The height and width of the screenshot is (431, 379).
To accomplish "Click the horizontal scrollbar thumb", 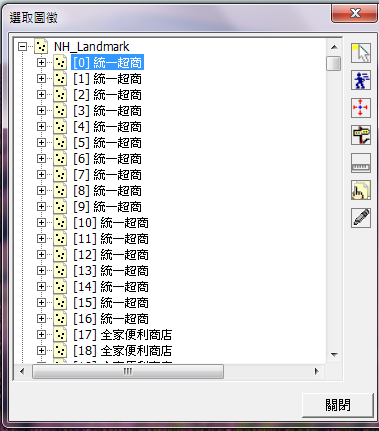I will (128, 371).
